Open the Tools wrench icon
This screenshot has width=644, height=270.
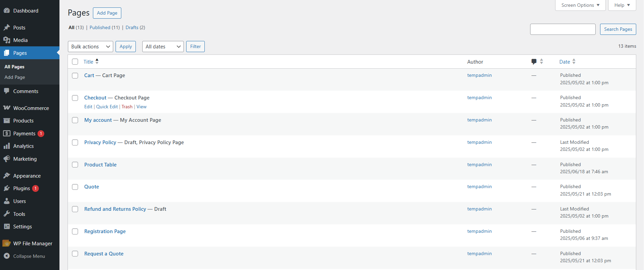click(x=7, y=214)
